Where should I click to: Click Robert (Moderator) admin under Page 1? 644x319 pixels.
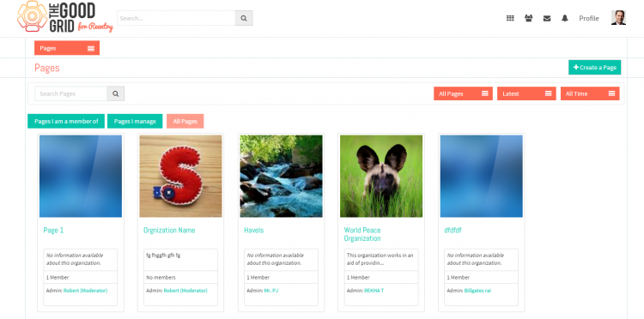(85, 291)
